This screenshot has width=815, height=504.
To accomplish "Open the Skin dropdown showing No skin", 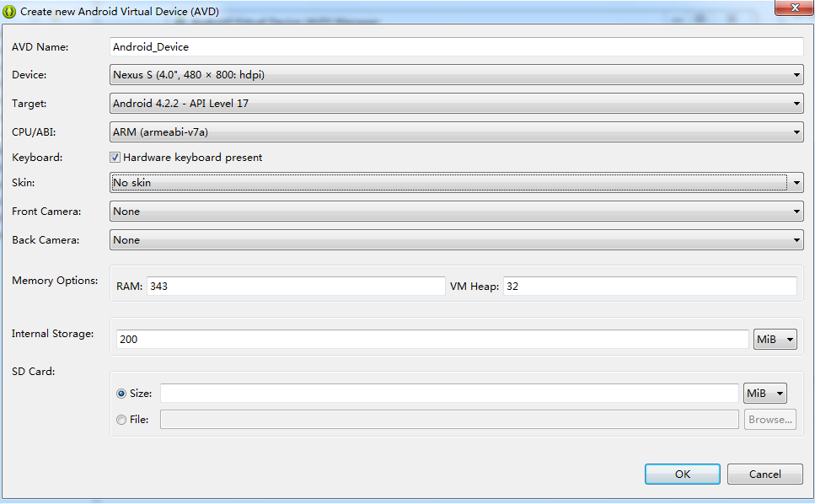I will pyautogui.click(x=456, y=182).
